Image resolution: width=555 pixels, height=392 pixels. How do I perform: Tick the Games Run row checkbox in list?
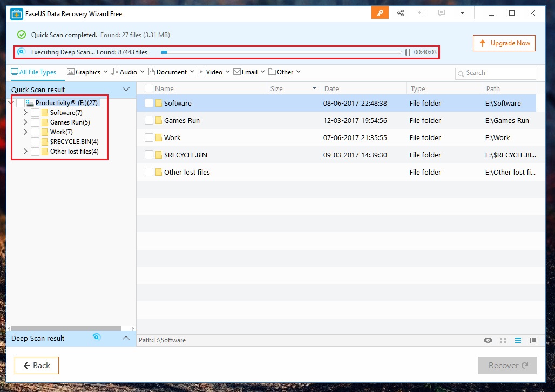point(149,120)
